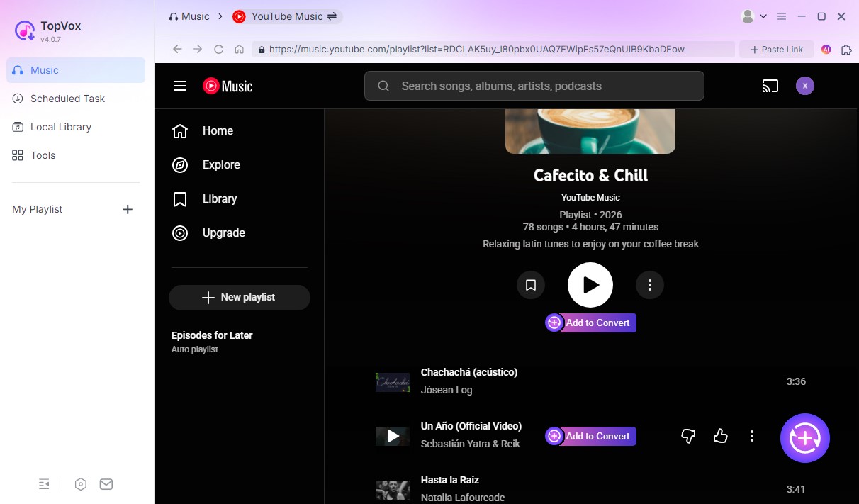
Task: Open the hamburger menu in YouTube Music
Action: coord(180,85)
